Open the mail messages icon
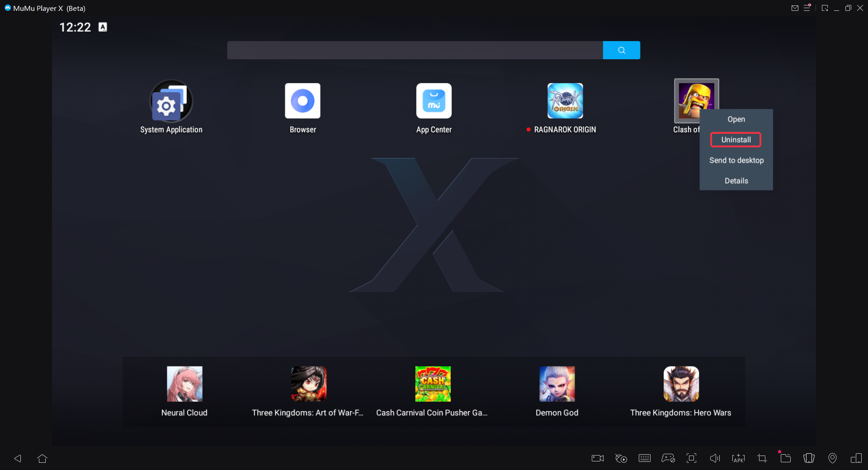The image size is (868, 470). [x=795, y=8]
